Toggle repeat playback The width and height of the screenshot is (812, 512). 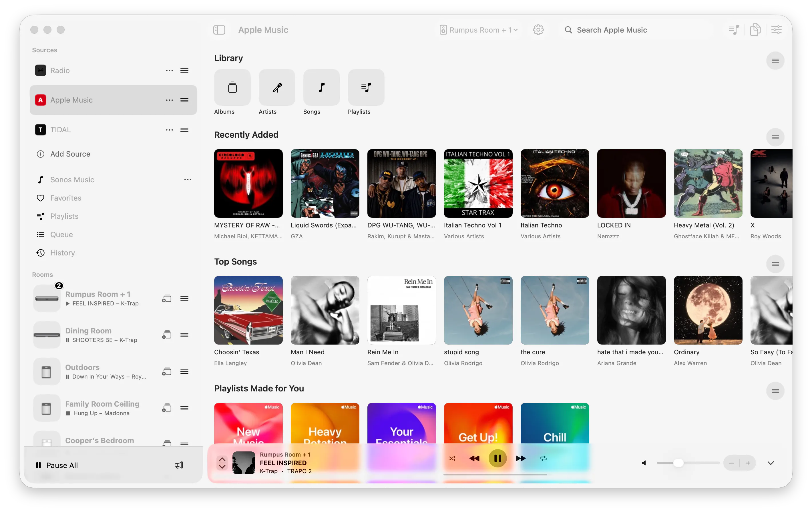[543, 458]
